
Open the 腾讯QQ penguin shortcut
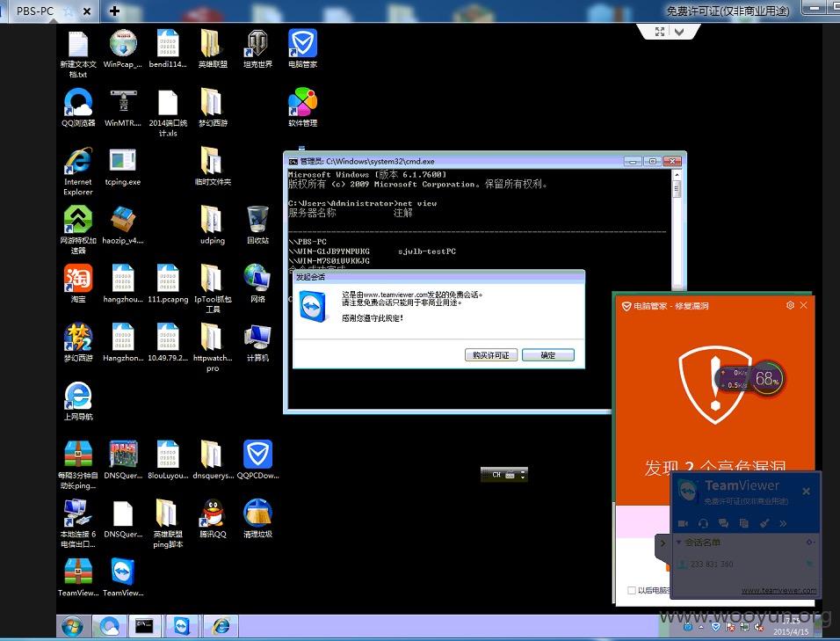click(213, 518)
